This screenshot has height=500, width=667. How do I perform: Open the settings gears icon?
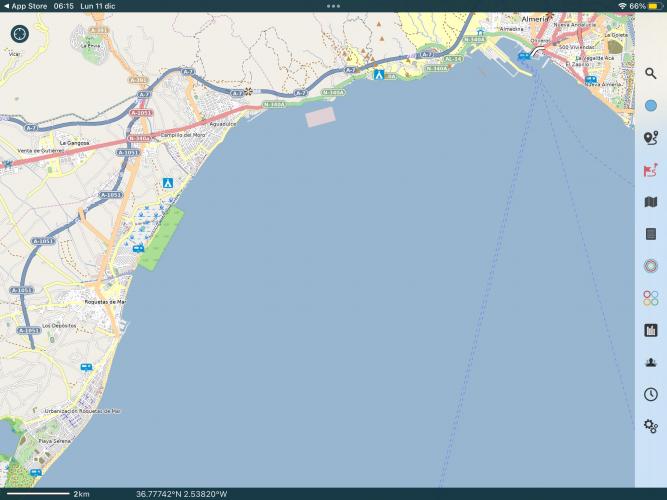(650, 427)
